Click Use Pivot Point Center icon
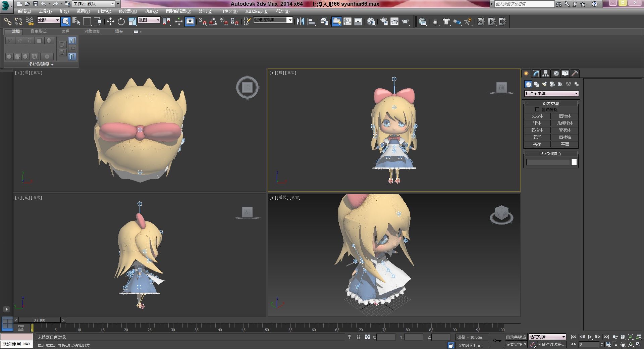644x349 pixels. [x=166, y=21]
